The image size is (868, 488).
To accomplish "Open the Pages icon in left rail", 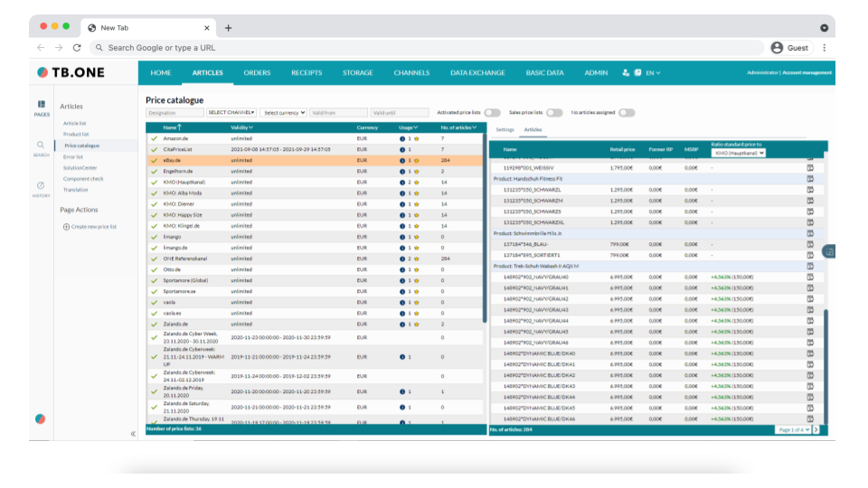I will click(42, 105).
